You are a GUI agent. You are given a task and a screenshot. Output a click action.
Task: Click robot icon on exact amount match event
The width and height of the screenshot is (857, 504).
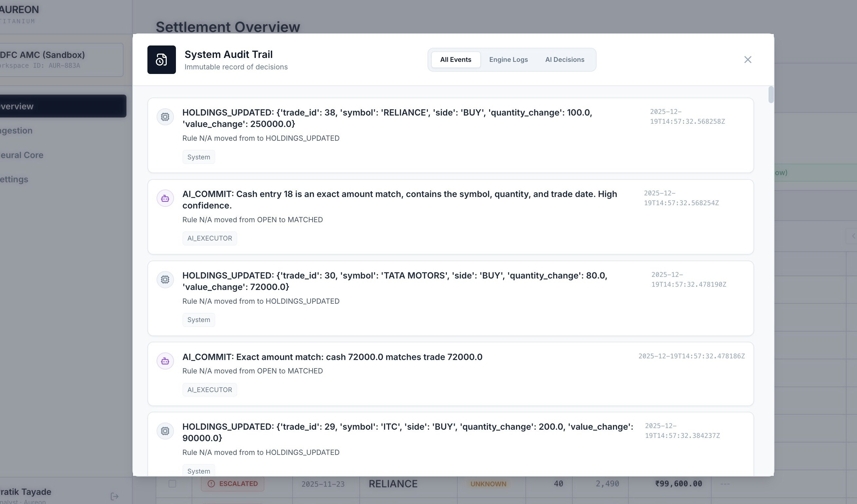tap(165, 361)
